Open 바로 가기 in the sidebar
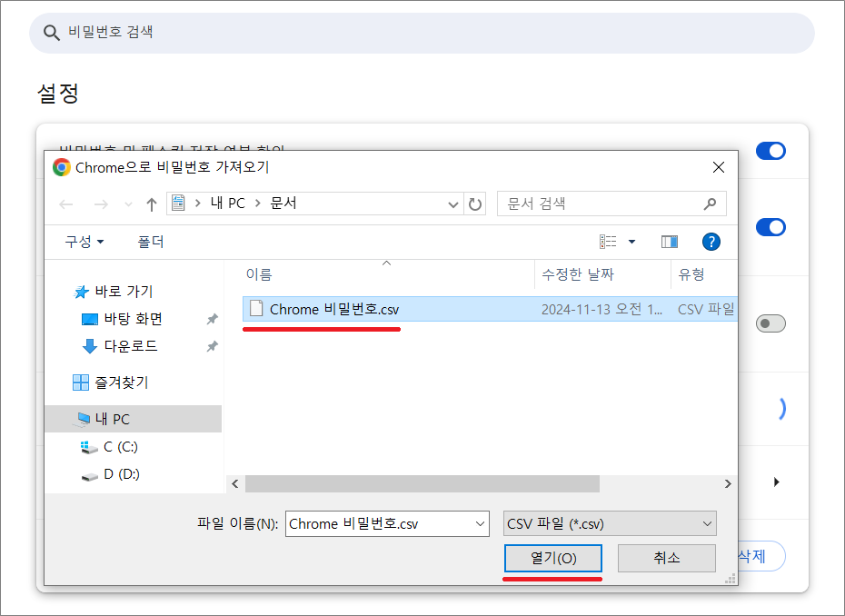 click(x=124, y=292)
